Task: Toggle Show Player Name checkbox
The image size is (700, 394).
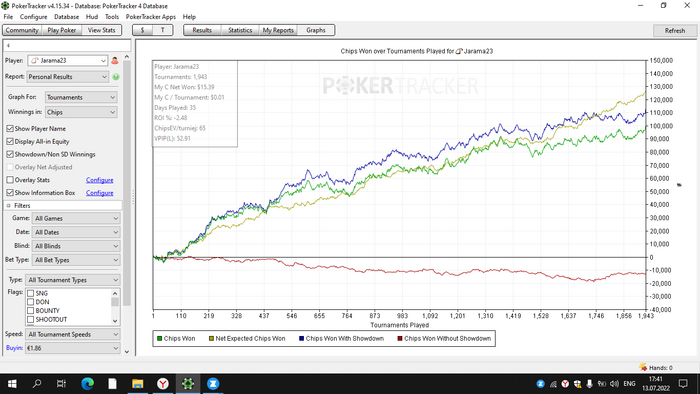Action: [10, 129]
